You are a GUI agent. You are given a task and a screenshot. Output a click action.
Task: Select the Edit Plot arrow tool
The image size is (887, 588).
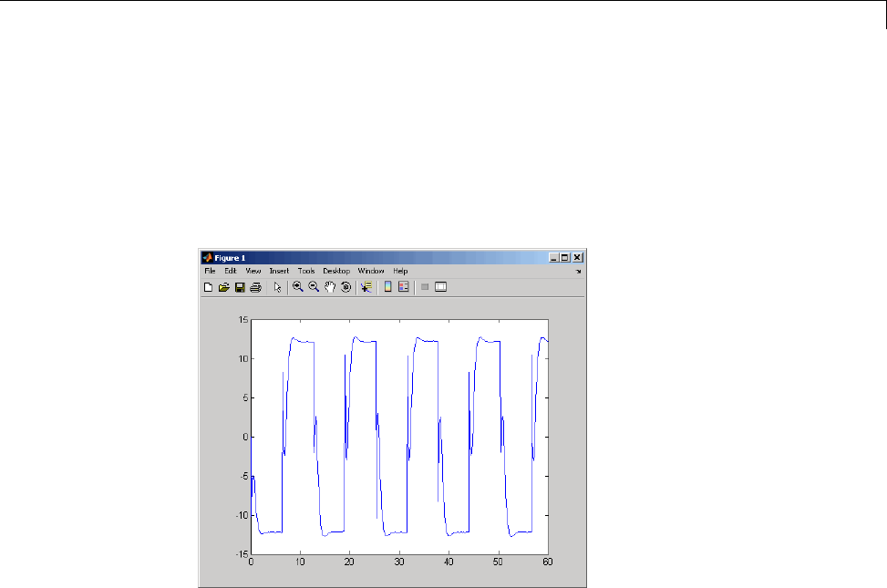277,287
